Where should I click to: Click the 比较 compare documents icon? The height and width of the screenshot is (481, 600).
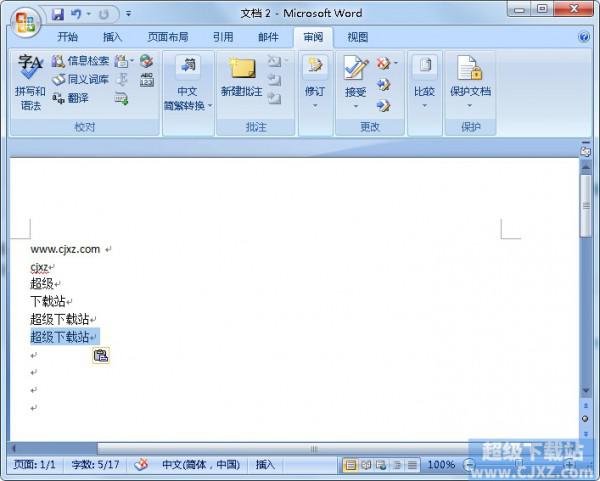(x=424, y=65)
